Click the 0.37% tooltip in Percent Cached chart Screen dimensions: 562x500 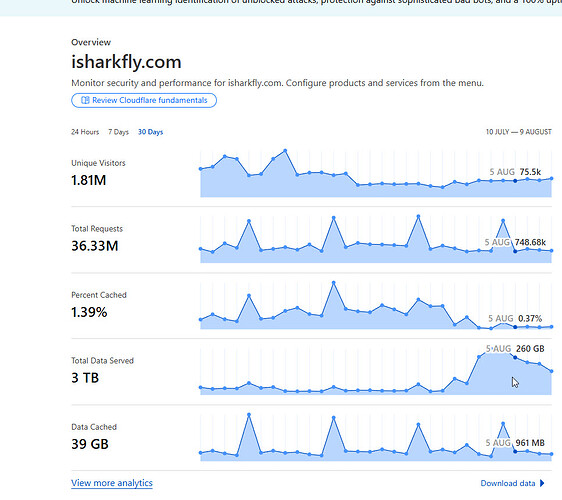(x=515, y=318)
